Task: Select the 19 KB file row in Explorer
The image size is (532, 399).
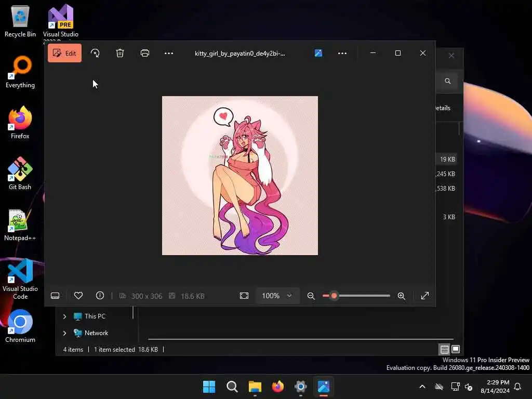Action: pyautogui.click(x=447, y=159)
